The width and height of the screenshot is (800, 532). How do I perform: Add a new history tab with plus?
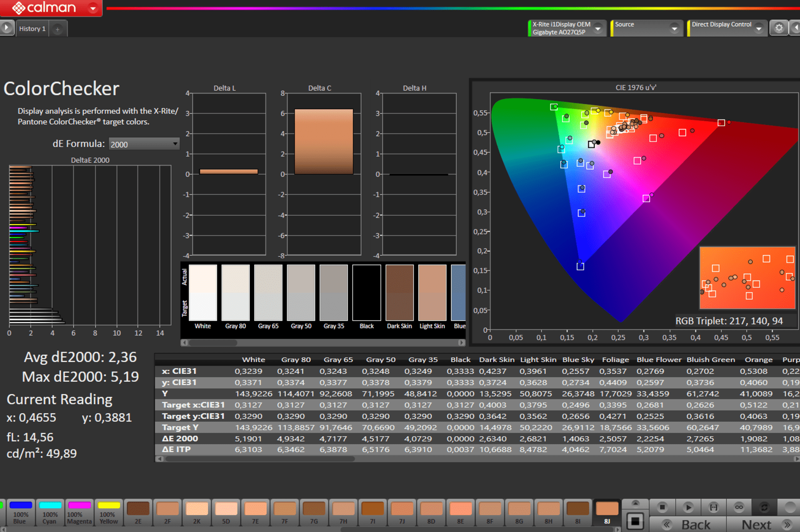[x=57, y=29]
